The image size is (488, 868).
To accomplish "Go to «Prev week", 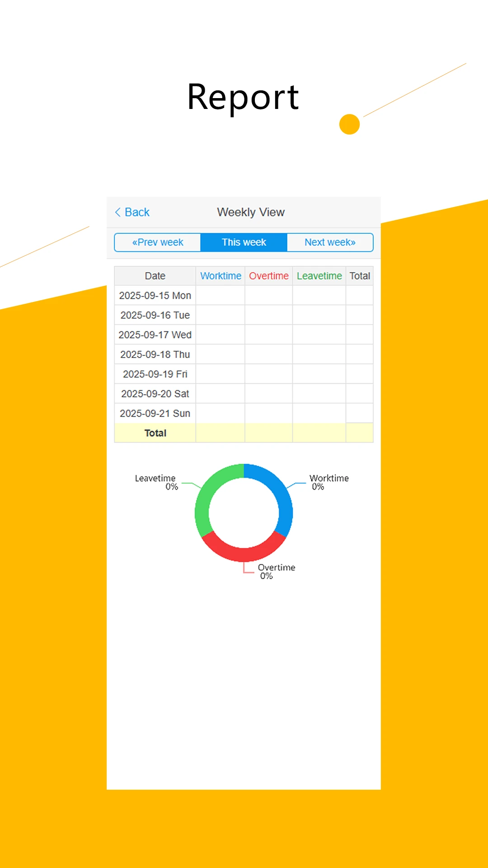I will tap(158, 242).
